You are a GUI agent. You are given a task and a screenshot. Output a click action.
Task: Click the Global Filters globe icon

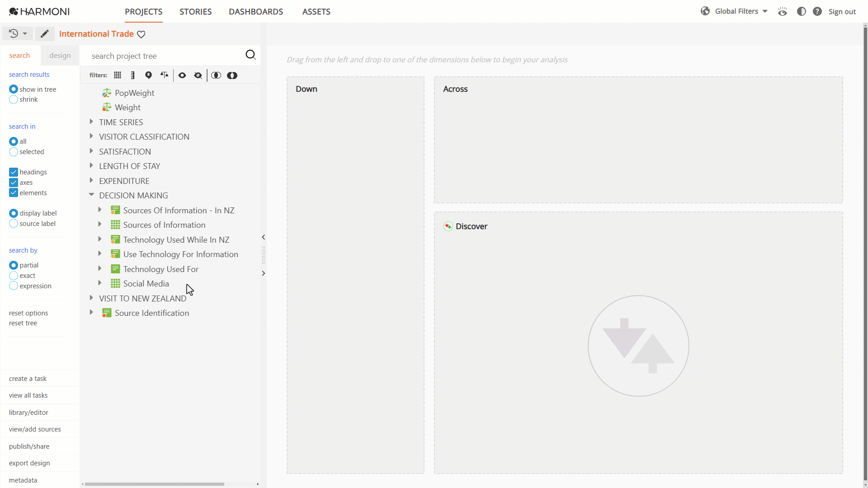click(705, 11)
